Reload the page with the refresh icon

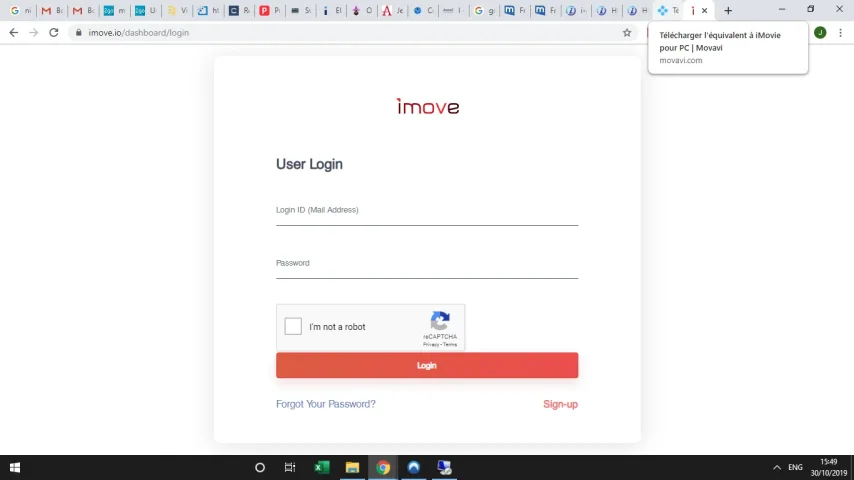[53, 33]
